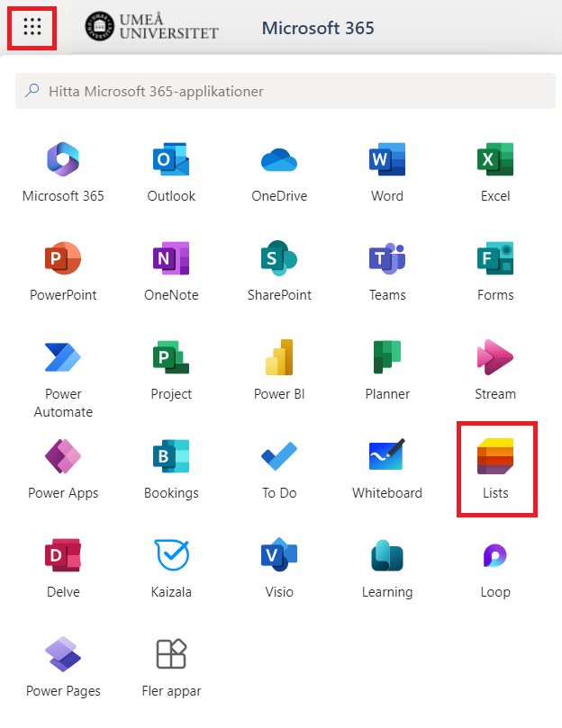This screenshot has width=562, height=728.
Task: Launch To Do
Action: [x=279, y=456]
